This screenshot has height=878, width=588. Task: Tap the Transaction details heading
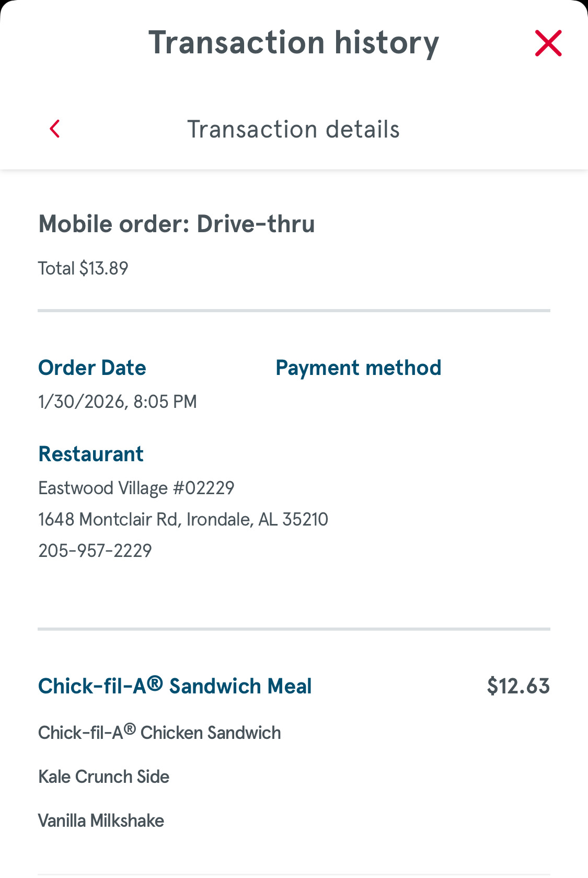[293, 129]
